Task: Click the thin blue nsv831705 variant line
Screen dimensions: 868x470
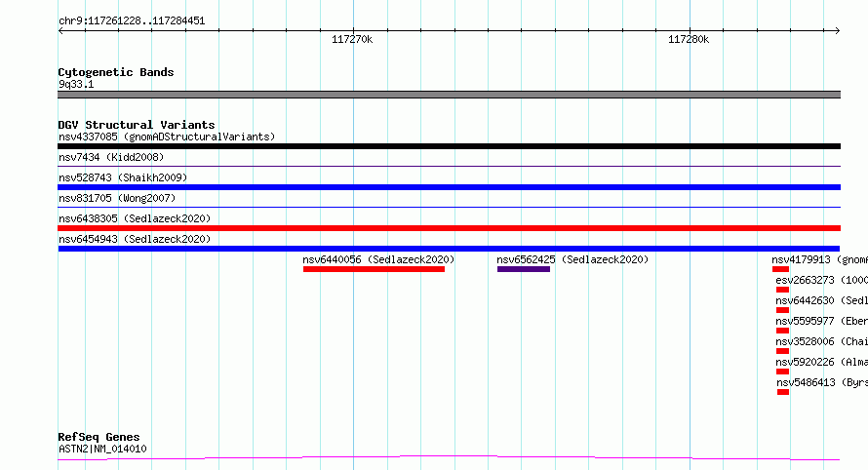Action: pyautogui.click(x=449, y=207)
